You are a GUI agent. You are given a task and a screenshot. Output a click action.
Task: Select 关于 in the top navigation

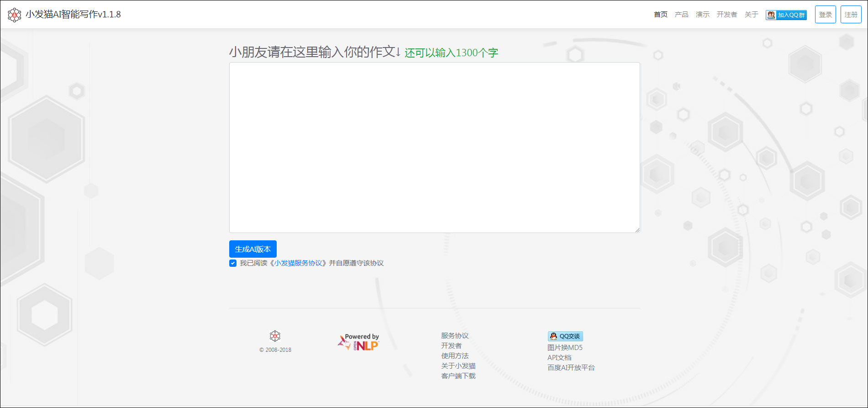751,15
